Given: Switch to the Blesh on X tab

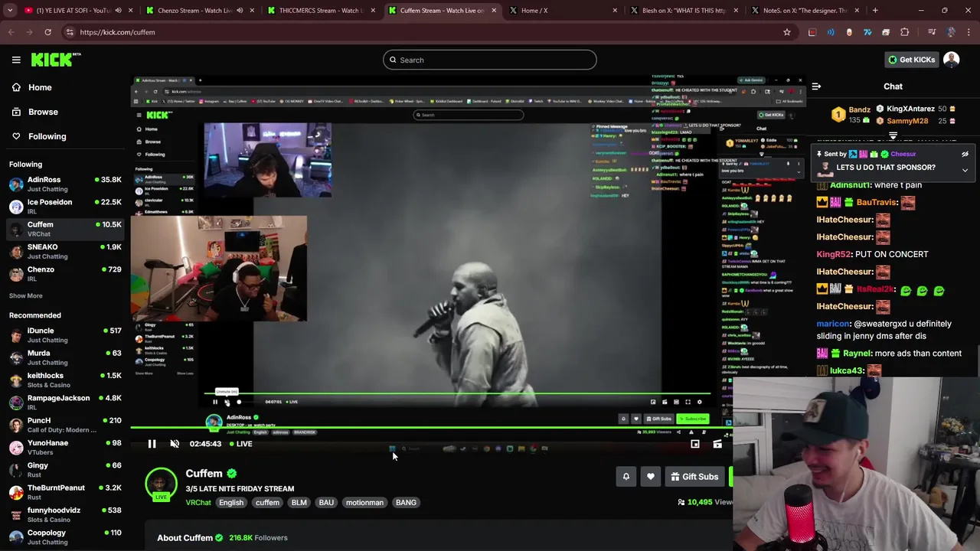Looking at the screenshot, I should click(684, 11).
